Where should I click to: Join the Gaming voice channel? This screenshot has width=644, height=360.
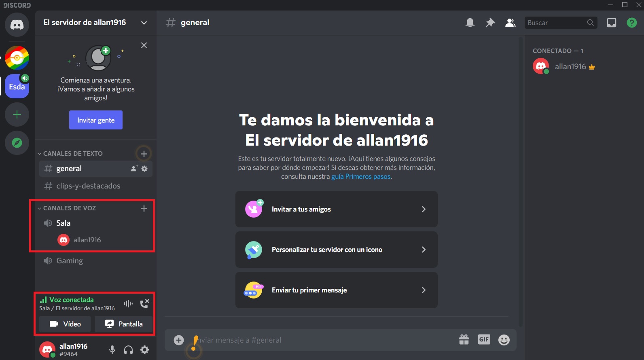pyautogui.click(x=96, y=261)
